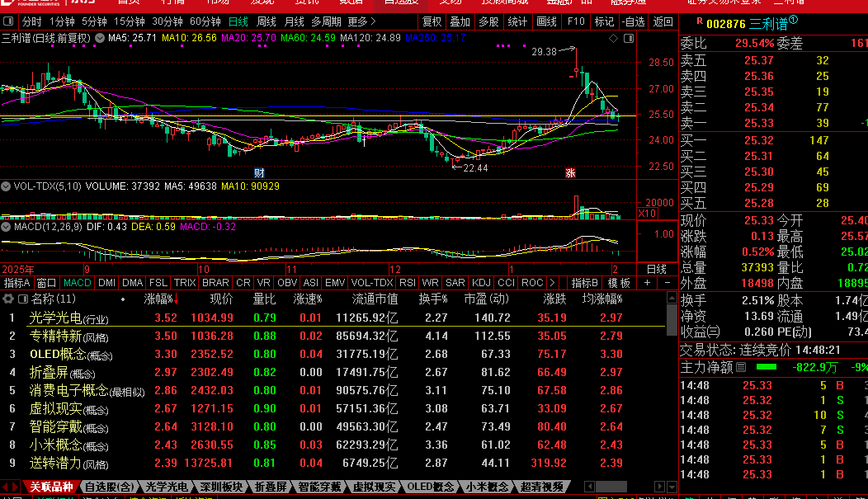Click the 多股 multi-stock button
The image size is (868, 499).
488,21
